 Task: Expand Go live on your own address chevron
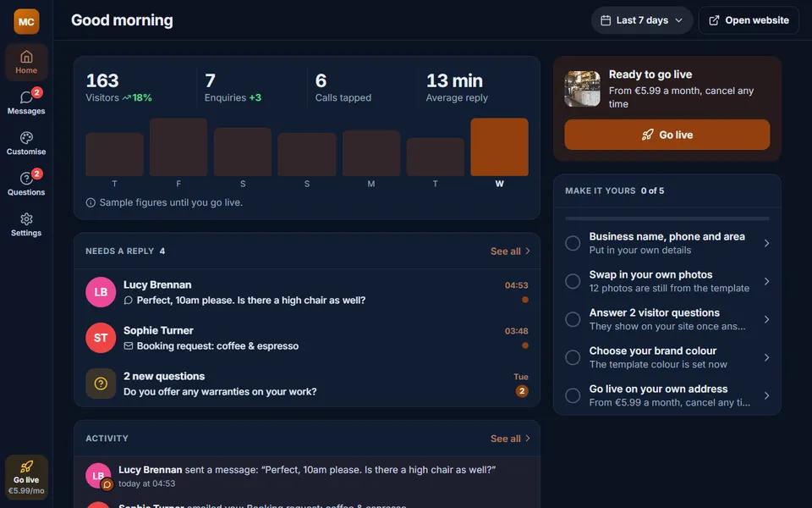tap(766, 395)
